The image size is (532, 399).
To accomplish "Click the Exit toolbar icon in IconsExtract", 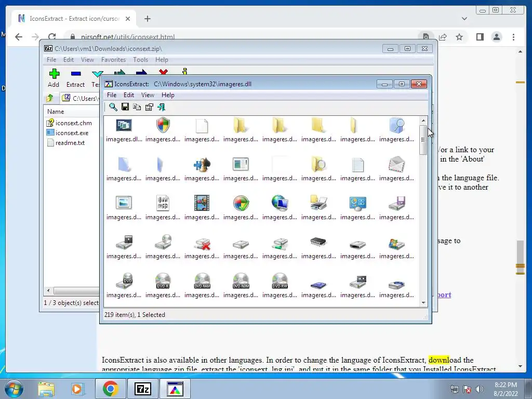I will click(x=161, y=107).
